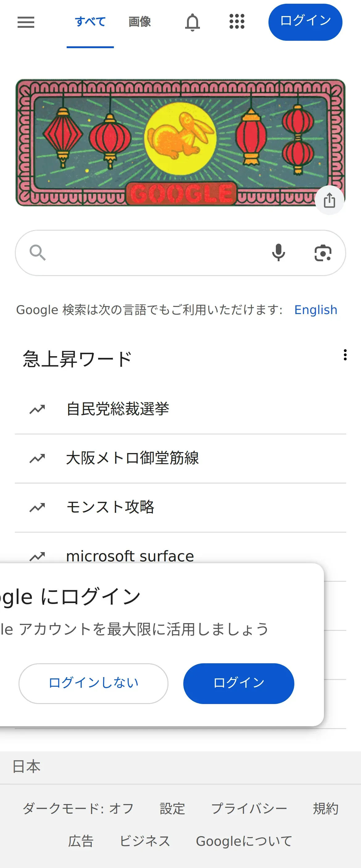Click the magnifying glass search icon

click(37, 253)
